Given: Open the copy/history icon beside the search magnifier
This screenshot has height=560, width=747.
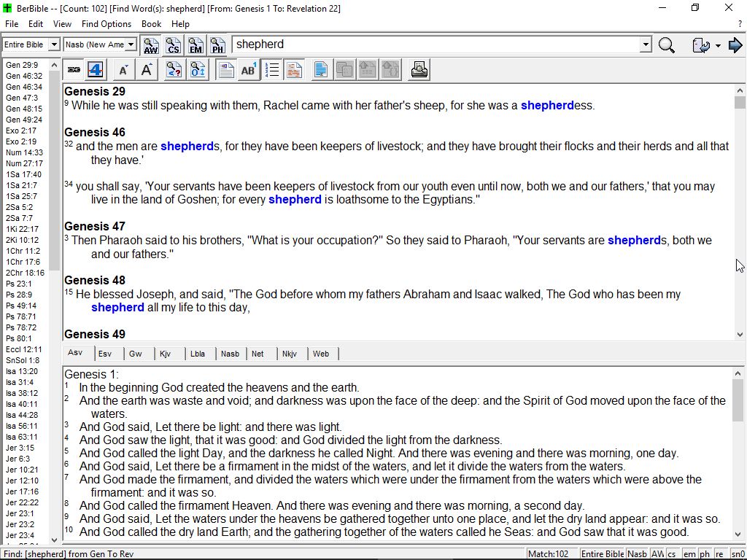Looking at the screenshot, I should 701,44.
